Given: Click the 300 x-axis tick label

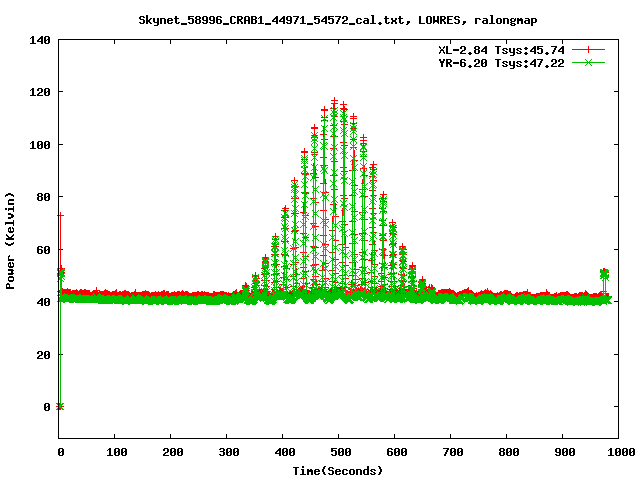Looking at the screenshot, I should click(x=229, y=452).
